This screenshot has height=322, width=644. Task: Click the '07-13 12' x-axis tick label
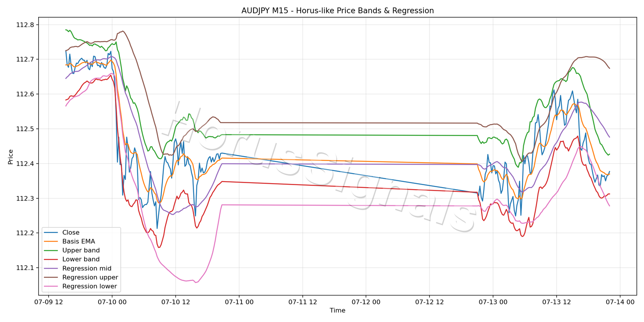(x=557, y=302)
